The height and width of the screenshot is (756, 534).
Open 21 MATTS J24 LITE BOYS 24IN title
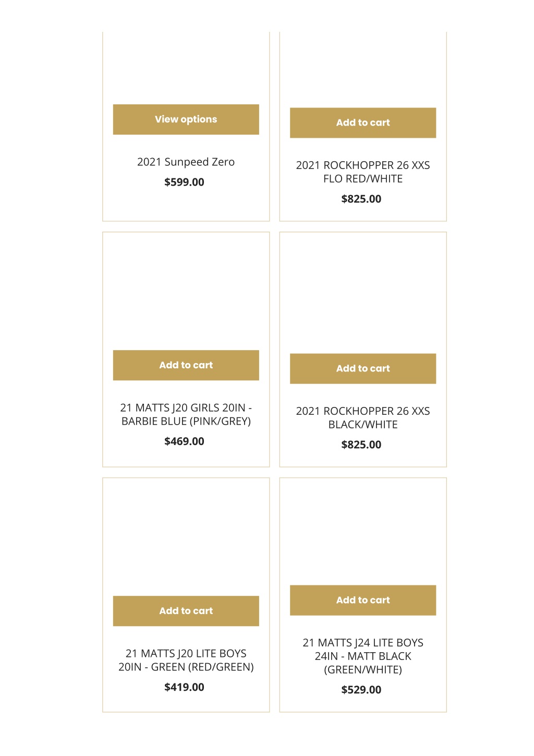(363, 656)
